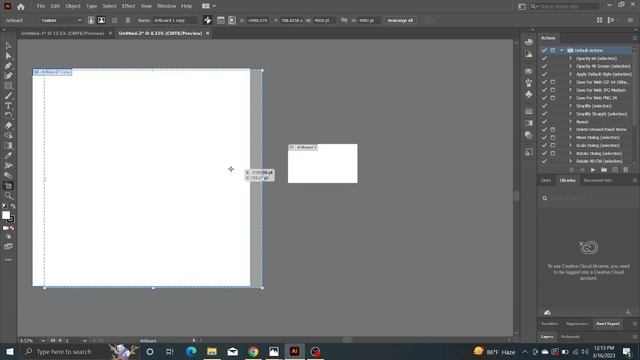Select the Direct Selection tool

8,56
